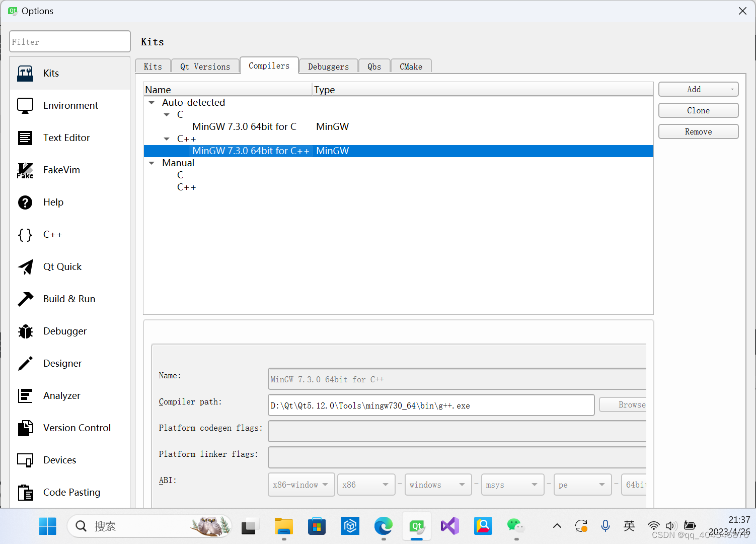The height and width of the screenshot is (544, 756).
Task: Switch to the Debuggers tab
Action: (x=328, y=66)
